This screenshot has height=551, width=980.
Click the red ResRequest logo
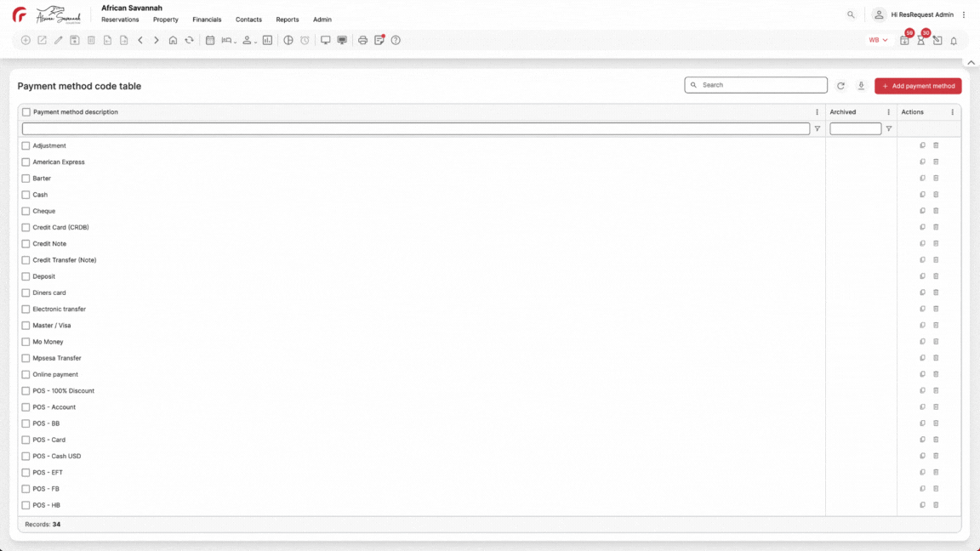point(20,14)
